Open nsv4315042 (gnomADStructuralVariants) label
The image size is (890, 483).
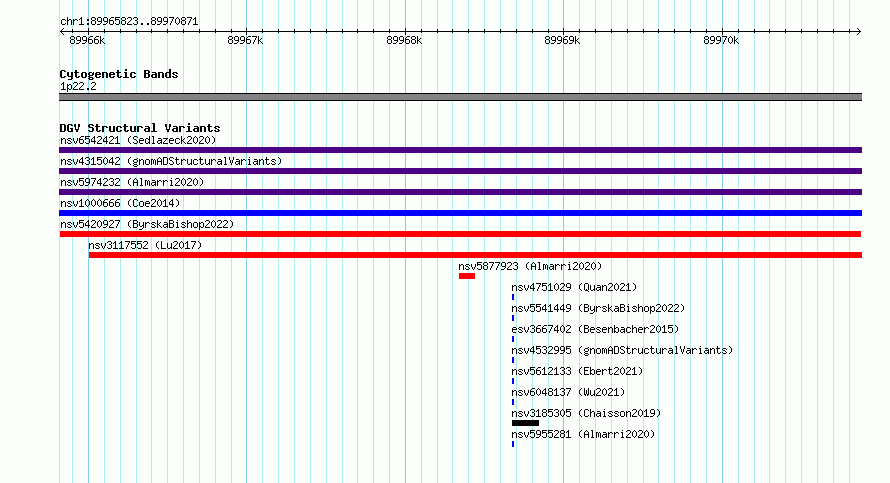coord(171,161)
